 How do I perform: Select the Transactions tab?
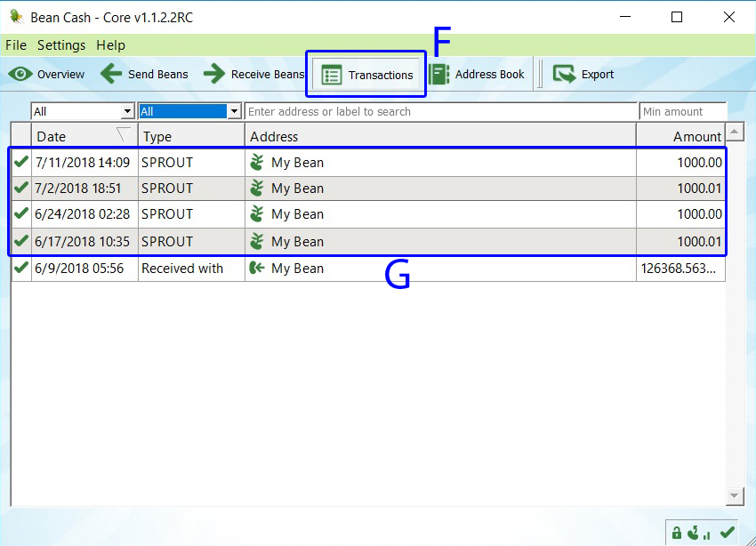[x=366, y=75]
